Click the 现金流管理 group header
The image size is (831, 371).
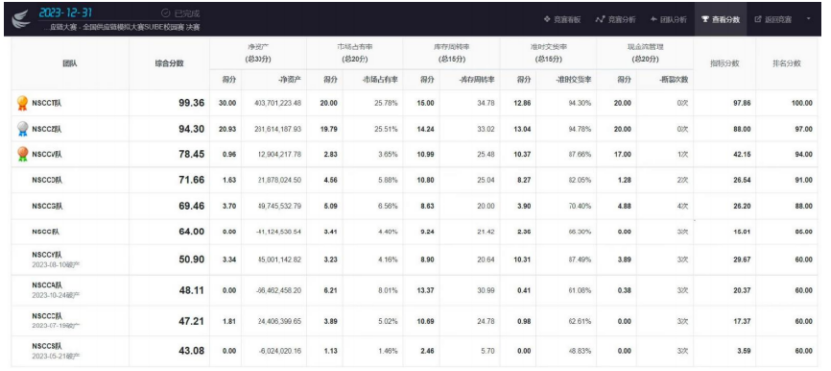[x=645, y=53]
